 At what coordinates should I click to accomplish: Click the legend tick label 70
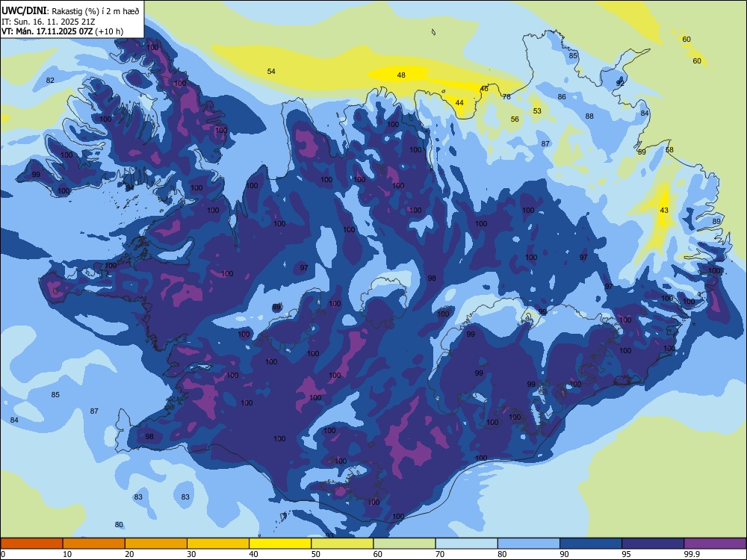click(440, 554)
